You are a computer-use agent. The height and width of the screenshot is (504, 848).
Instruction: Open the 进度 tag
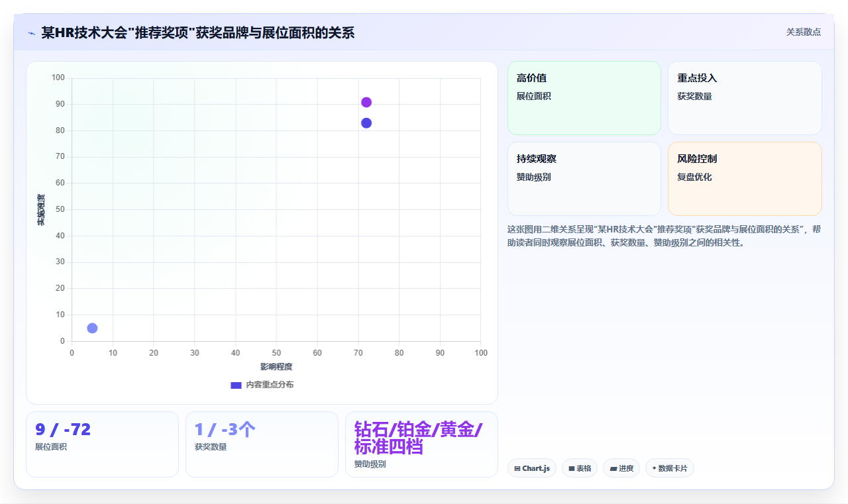[621, 468]
